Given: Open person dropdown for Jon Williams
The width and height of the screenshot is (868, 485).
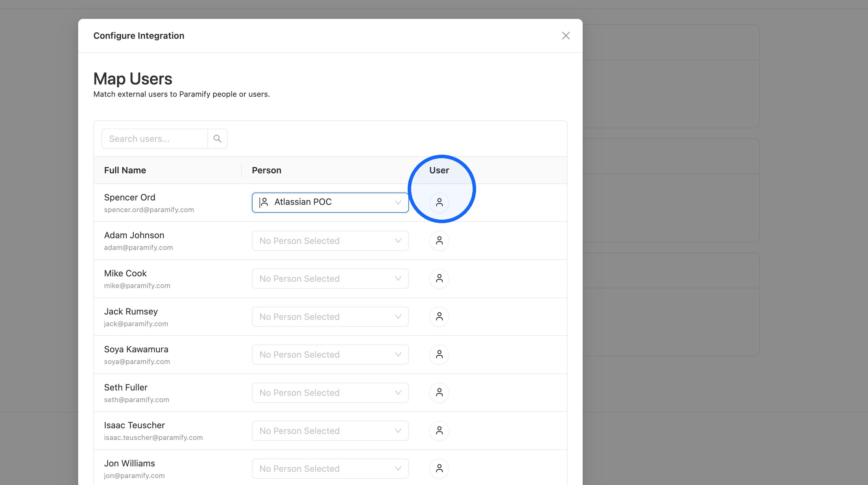Looking at the screenshot, I should pos(330,469).
